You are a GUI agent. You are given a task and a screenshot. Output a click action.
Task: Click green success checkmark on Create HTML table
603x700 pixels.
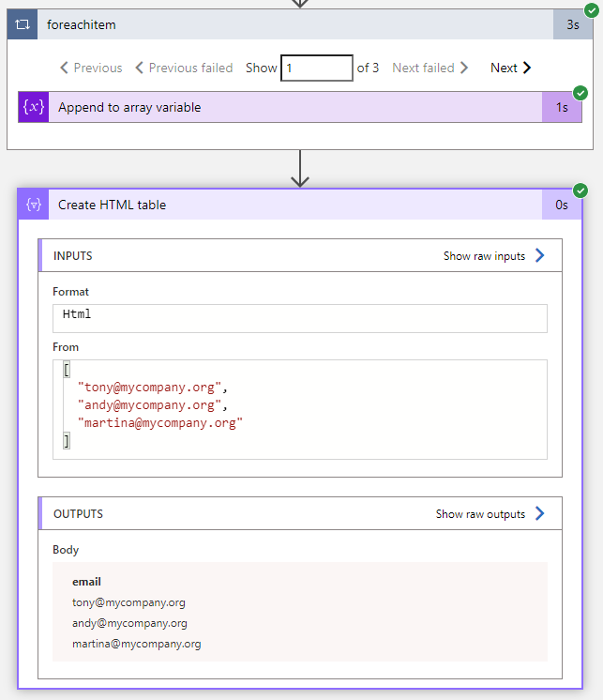coord(580,190)
